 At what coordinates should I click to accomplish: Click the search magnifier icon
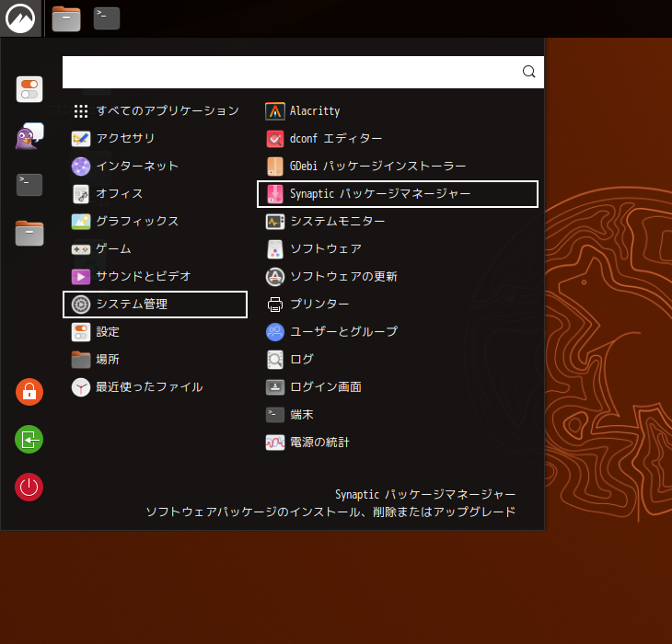[529, 72]
